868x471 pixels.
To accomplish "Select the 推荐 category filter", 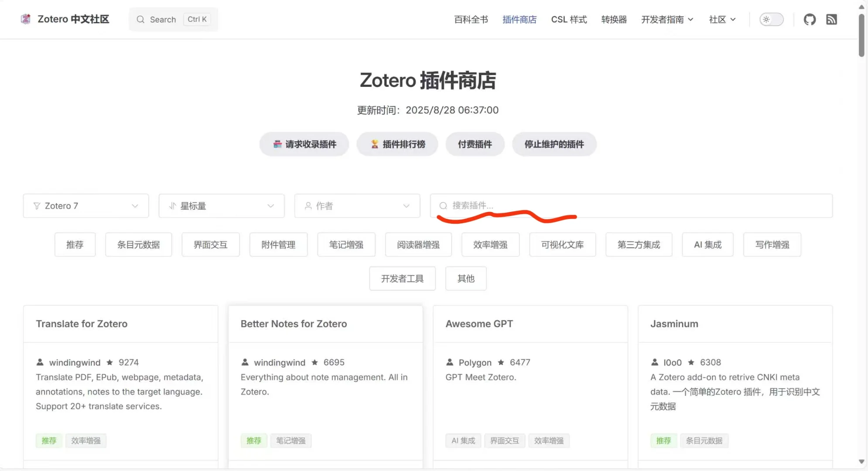I will tap(75, 245).
